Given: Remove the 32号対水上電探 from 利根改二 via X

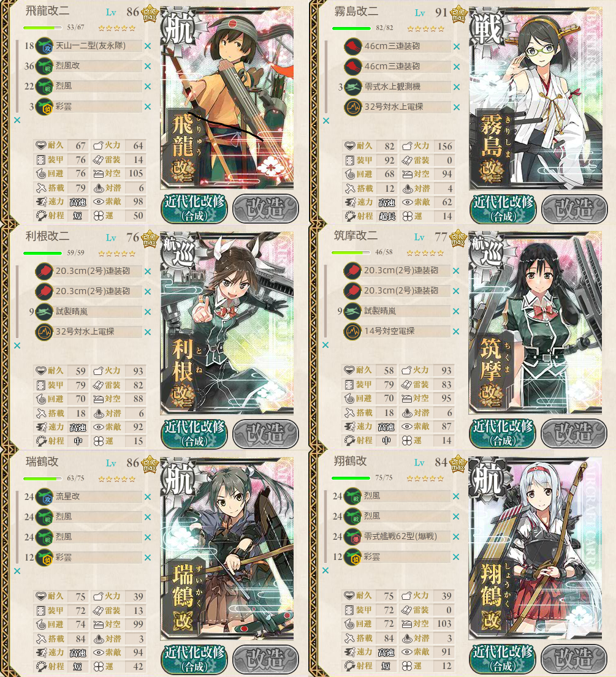Looking at the screenshot, I should pos(148,332).
